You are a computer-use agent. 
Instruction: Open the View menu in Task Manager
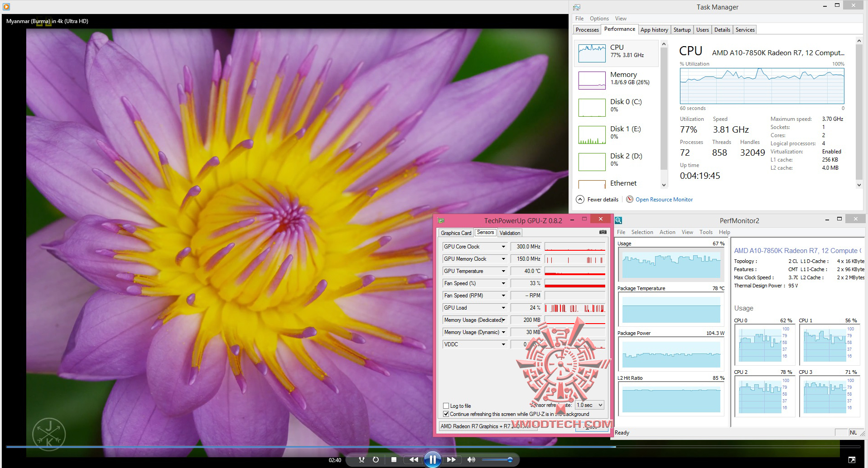click(621, 19)
